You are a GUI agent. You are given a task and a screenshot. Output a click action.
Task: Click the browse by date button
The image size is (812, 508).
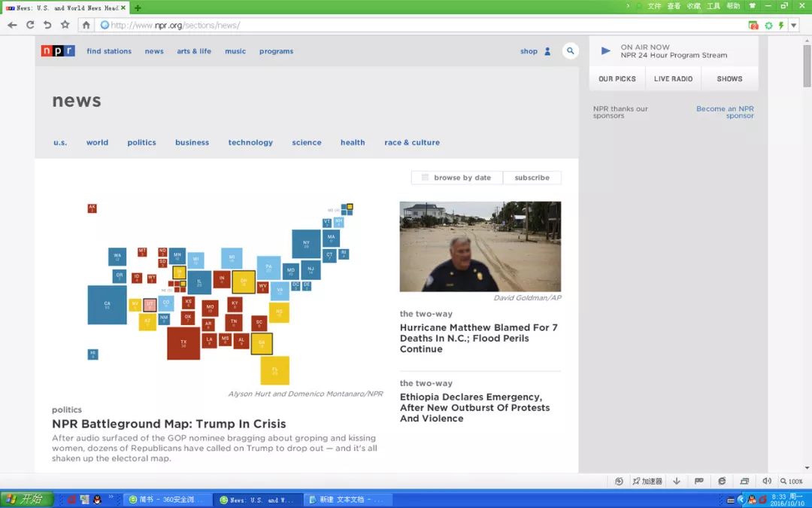click(x=456, y=178)
